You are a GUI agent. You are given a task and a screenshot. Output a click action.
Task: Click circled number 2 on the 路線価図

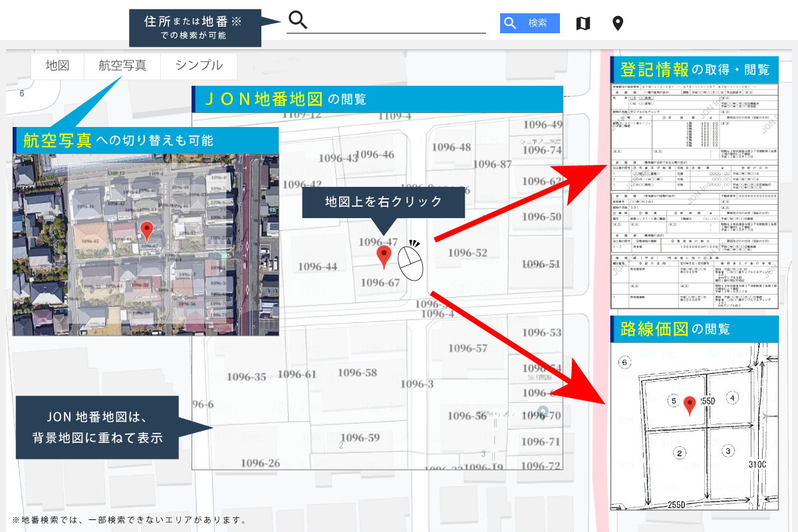[680, 454]
